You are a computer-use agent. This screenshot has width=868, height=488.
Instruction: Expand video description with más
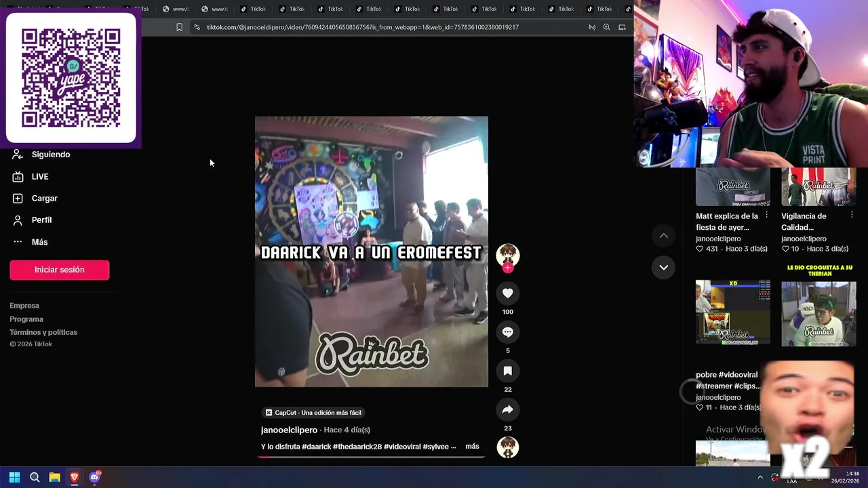[x=472, y=446]
